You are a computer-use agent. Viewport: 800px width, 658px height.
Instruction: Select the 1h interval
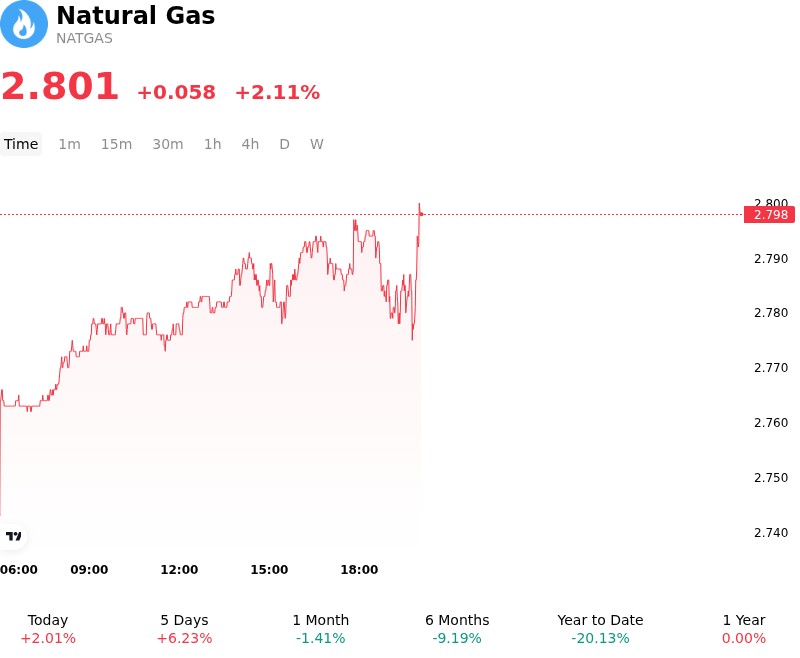pyautogui.click(x=212, y=144)
